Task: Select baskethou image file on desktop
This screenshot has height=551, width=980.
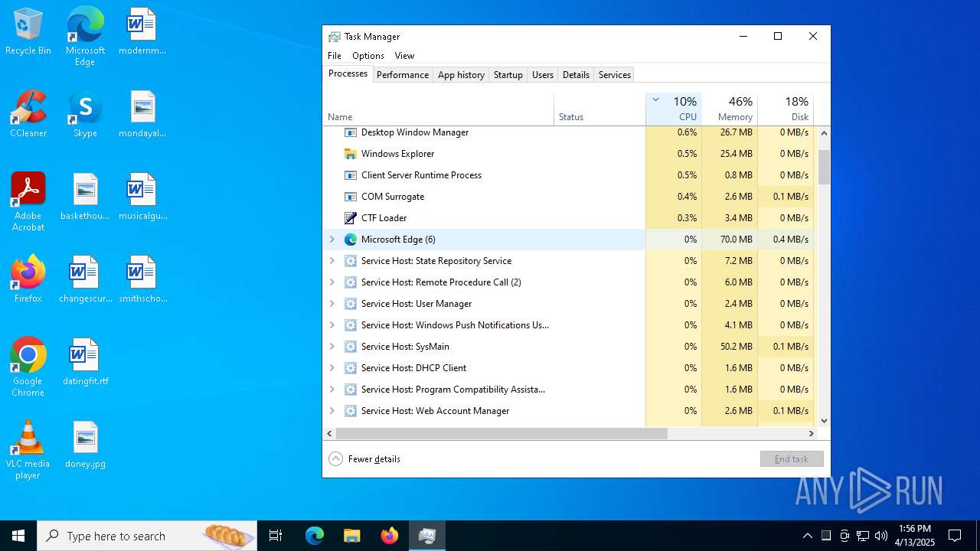Action: (x=85, y=197)
